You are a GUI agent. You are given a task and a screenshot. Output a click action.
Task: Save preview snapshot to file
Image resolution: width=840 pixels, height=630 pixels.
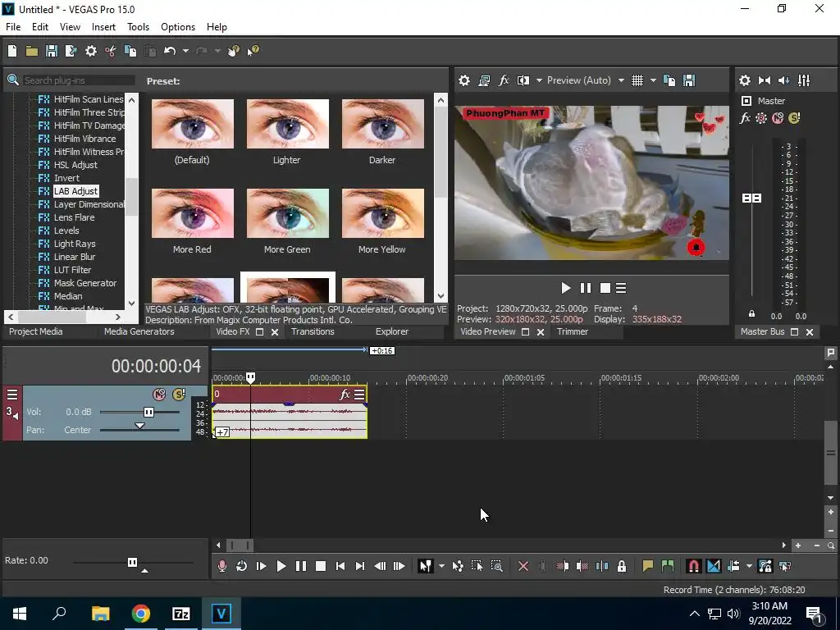click(x=689, y=80)
